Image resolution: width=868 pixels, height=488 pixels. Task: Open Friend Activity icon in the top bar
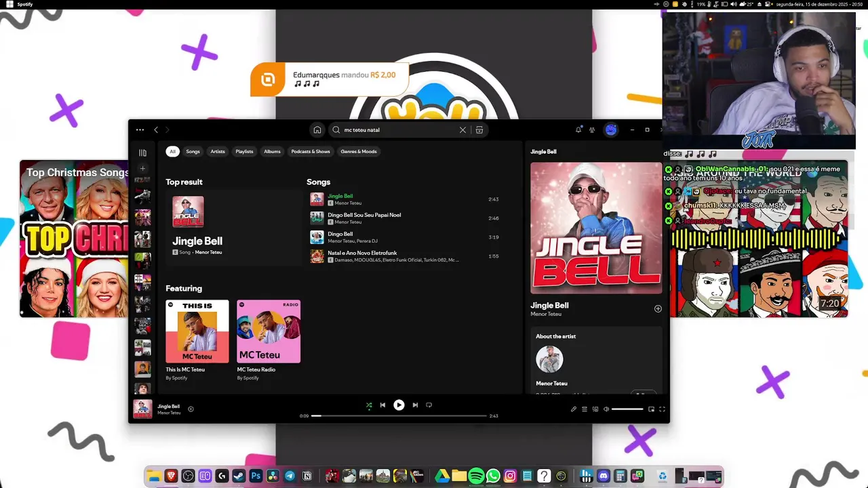pyautogui.click(x=592, y=129)
